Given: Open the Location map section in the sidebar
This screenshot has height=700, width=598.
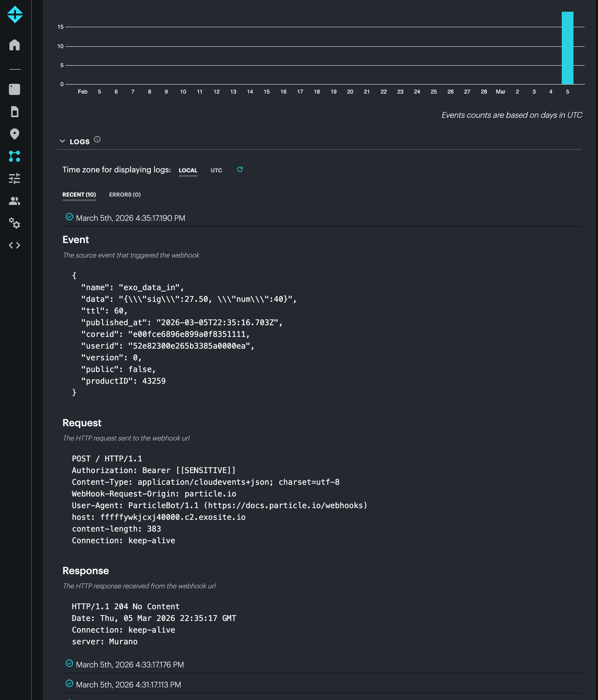Looking at the screenshot, I should 14,134.
